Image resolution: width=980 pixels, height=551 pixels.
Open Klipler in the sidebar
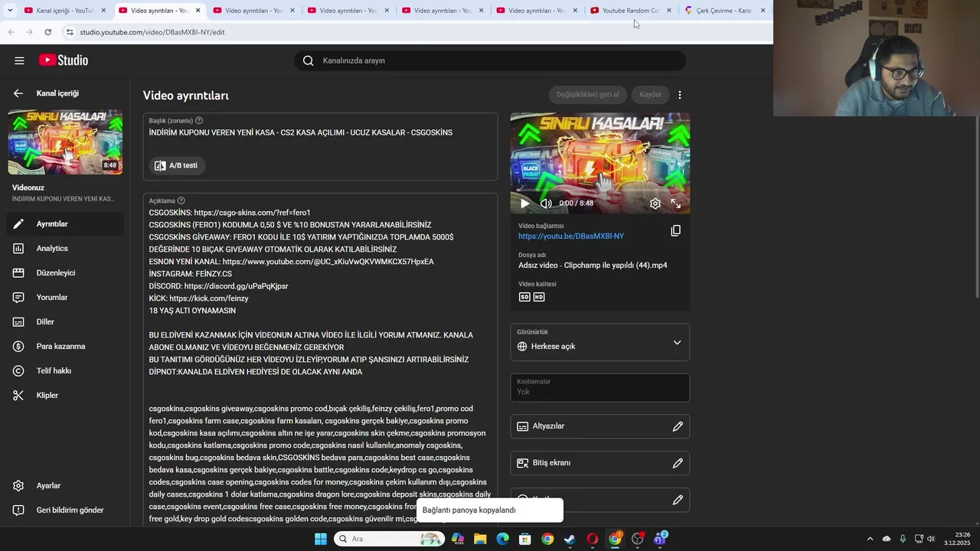tap(65, 396)
